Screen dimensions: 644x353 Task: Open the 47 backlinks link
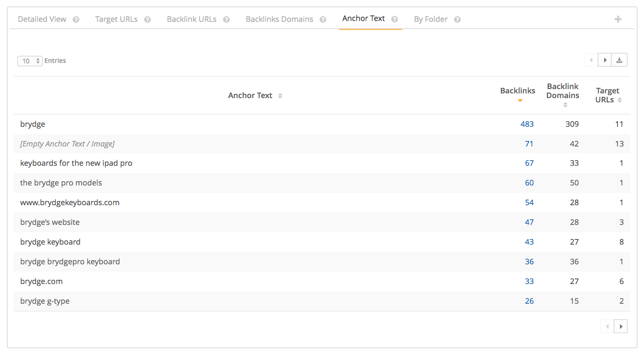tap(529, 222)
